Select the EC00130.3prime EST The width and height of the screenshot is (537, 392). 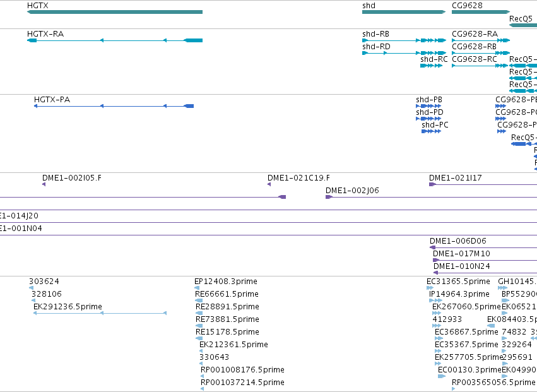click(442, 376)
